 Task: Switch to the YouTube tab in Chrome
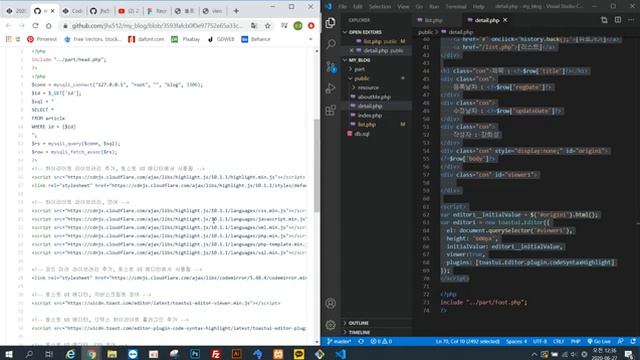128,11
